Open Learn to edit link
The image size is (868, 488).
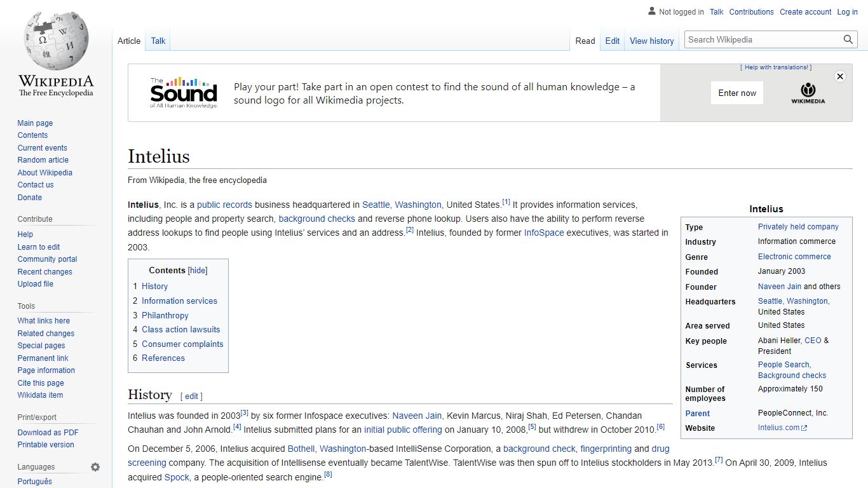point(39,247)
